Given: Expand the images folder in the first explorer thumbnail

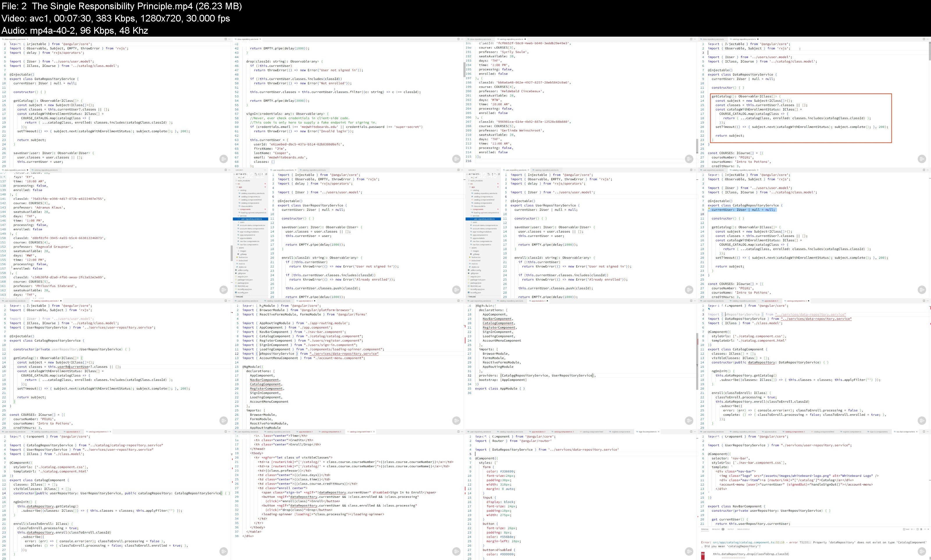Looking at the screenshot, I should (x=242, y=251).
